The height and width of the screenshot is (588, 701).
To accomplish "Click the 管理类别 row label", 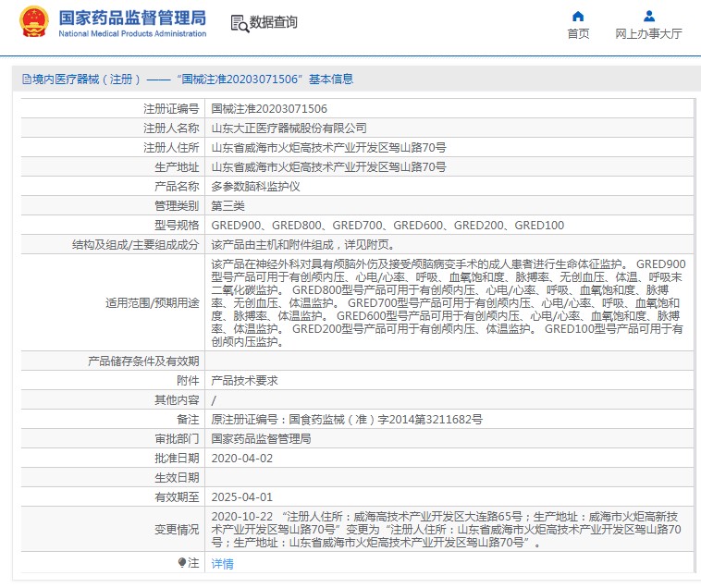I will click(x=177, y=206).
